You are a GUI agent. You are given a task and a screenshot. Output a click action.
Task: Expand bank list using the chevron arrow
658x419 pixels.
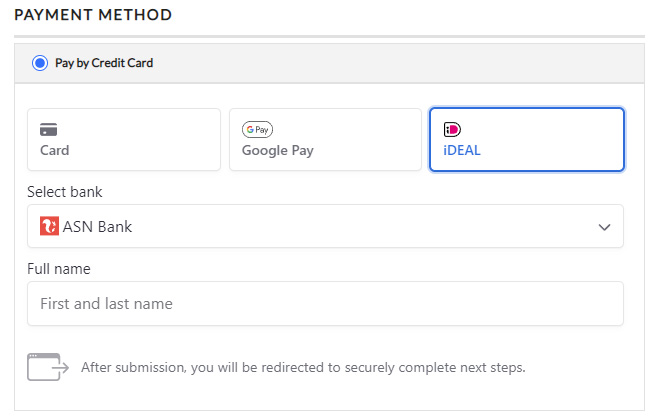(x=604, y=227)
